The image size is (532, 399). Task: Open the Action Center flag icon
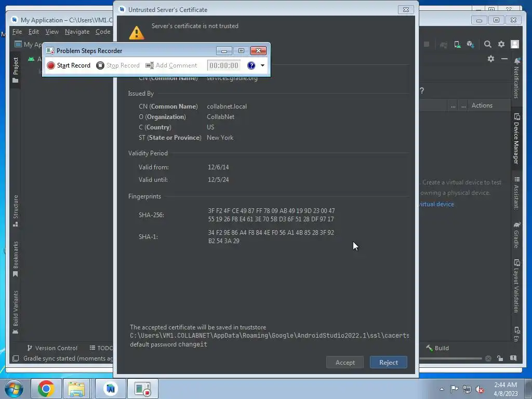[454, 389]
